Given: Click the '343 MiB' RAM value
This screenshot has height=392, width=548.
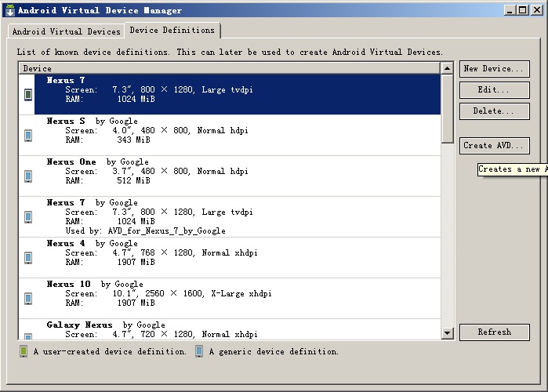Looking at the screenshot, I should pyautogui.click(x=133, y=140).
